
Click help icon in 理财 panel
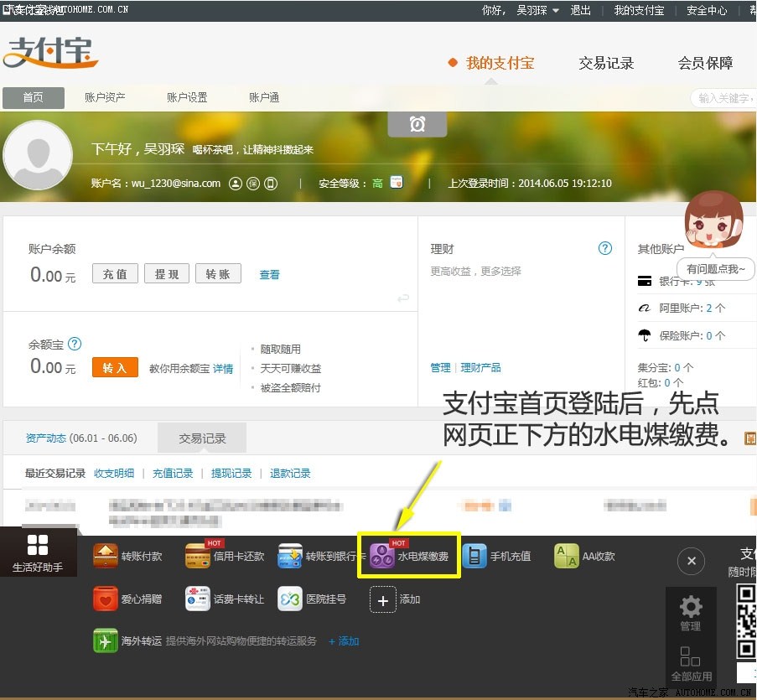pyautogui.click(x=605, y=248)
